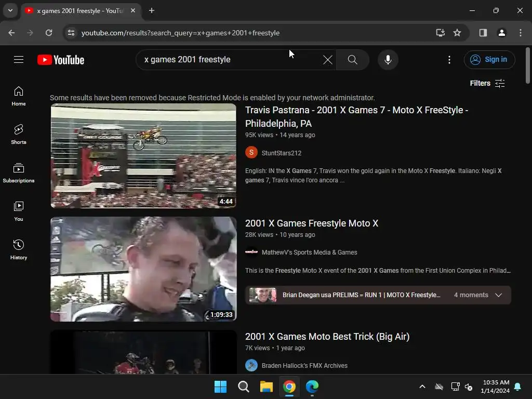
Task: Open 2001 X Games Freestyle Moto X title
Action: (x=312, y=223)
